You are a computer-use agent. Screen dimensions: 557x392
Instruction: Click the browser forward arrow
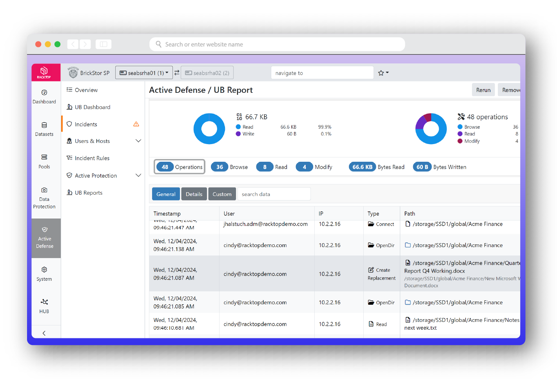tap(85, 44)
